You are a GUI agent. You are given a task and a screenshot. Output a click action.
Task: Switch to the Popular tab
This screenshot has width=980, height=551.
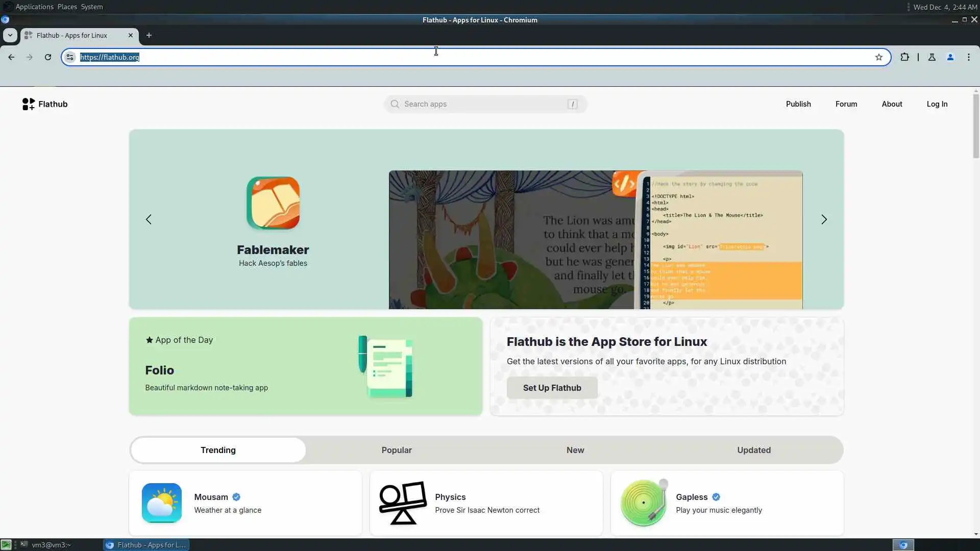click(397, 450)
